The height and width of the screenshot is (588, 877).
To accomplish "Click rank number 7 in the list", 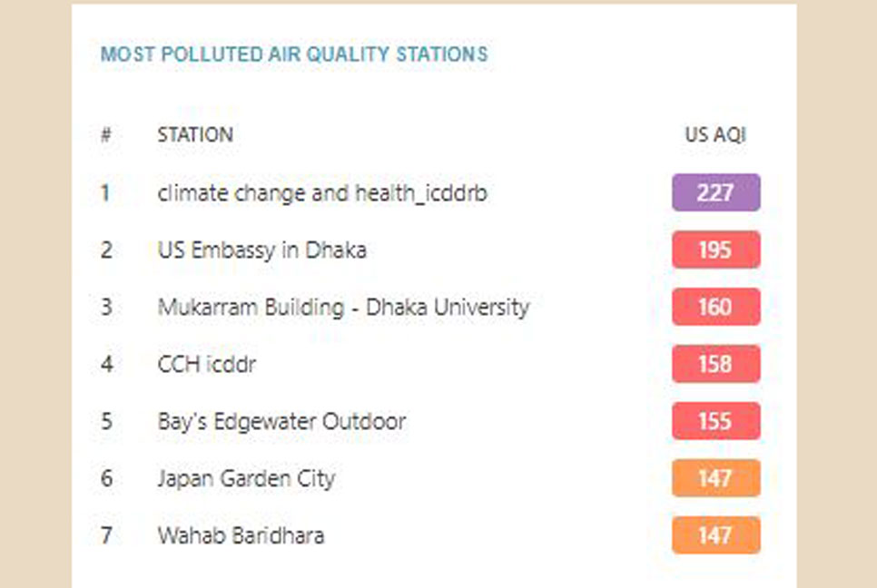I will click(106, 535).
